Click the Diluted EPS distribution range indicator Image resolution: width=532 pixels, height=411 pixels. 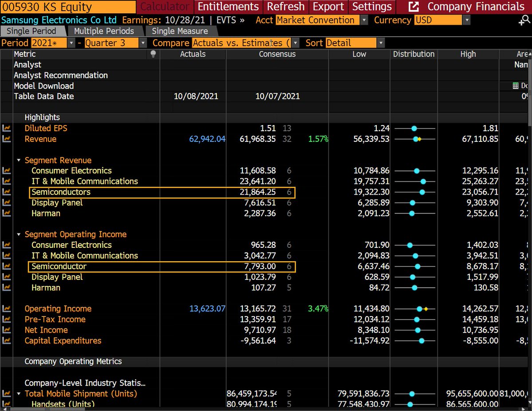tap(415, 128)
